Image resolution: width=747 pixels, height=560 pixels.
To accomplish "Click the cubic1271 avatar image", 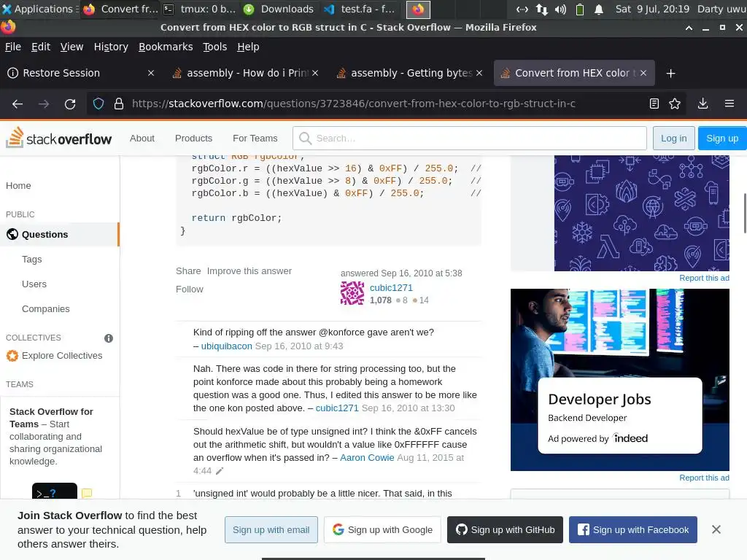I will tap(352, 293).
